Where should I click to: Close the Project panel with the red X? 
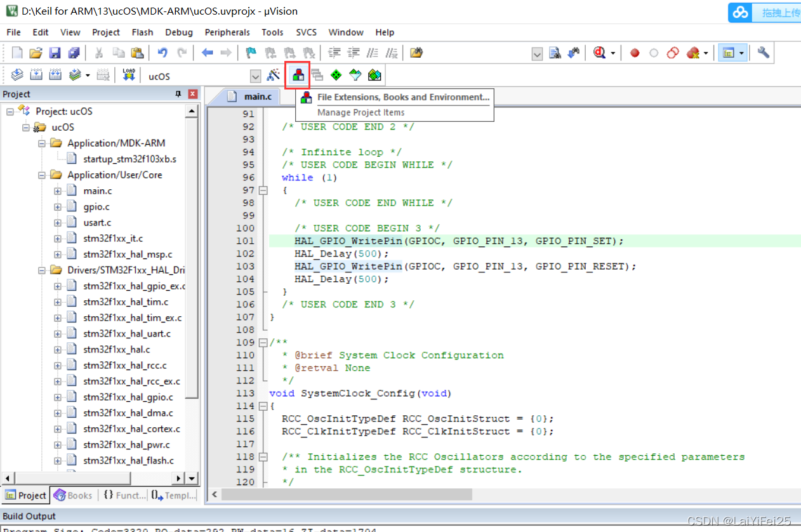coord(192,94)
